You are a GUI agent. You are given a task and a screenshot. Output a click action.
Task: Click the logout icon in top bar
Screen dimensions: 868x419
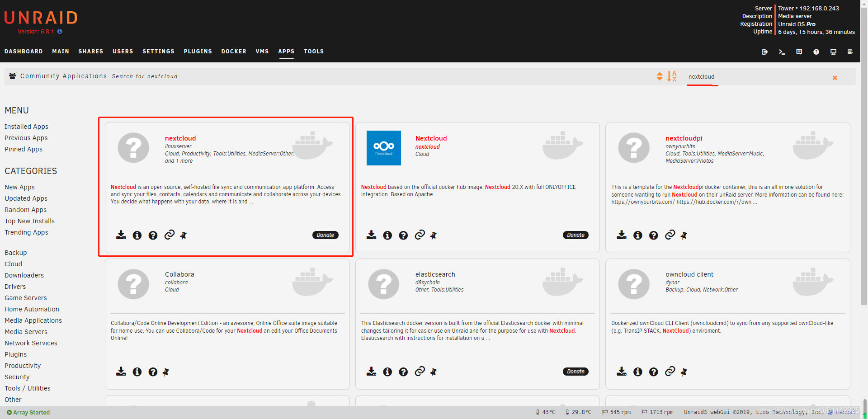(765, 52)
